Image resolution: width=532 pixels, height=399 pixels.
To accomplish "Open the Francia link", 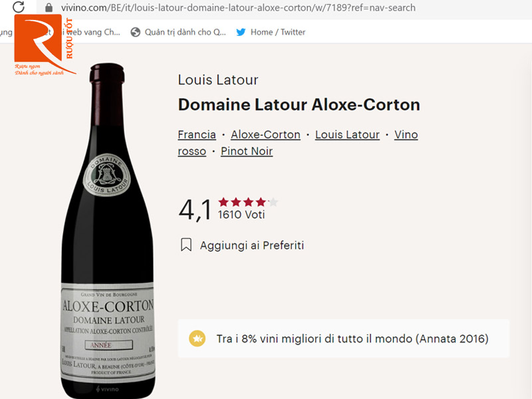I will [x=196, y=134].
